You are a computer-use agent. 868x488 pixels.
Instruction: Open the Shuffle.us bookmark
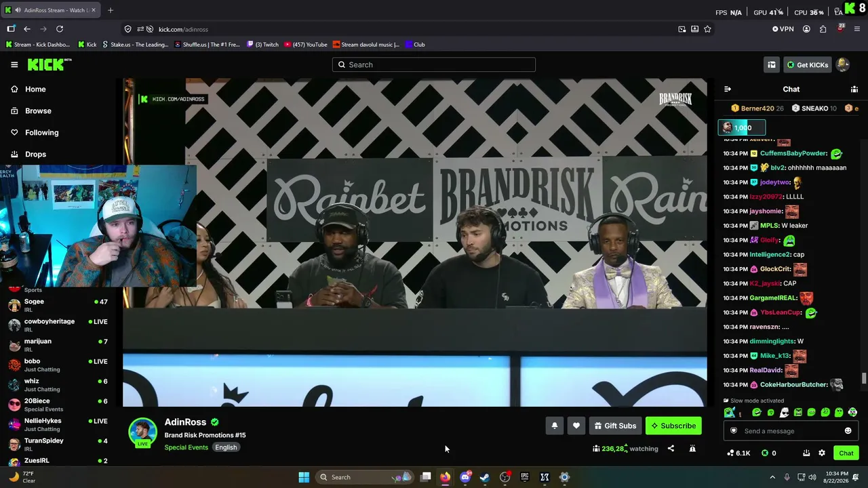click(x=207, y=45)
